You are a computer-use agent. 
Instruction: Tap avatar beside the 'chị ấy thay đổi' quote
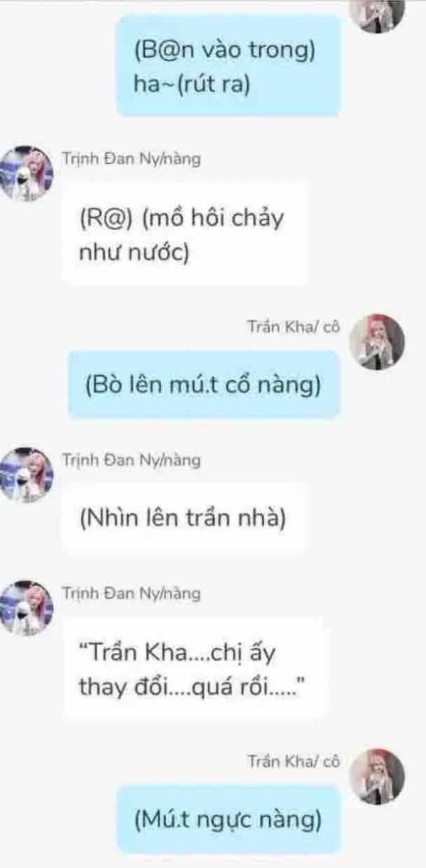[27, 607]
